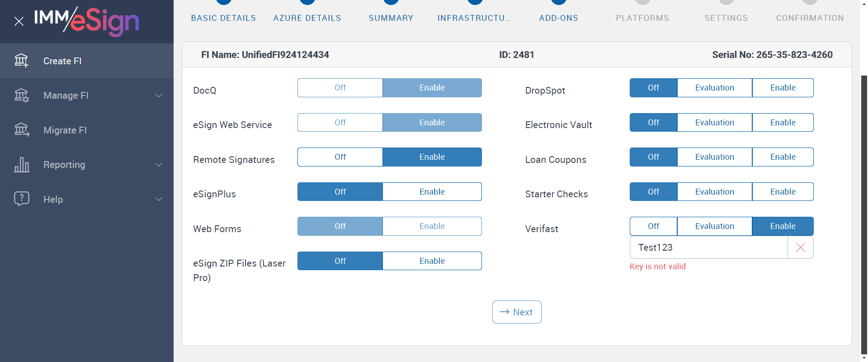Expand the Manage FI menu chevron
This screenshot has height=362, width=868.
159,95
